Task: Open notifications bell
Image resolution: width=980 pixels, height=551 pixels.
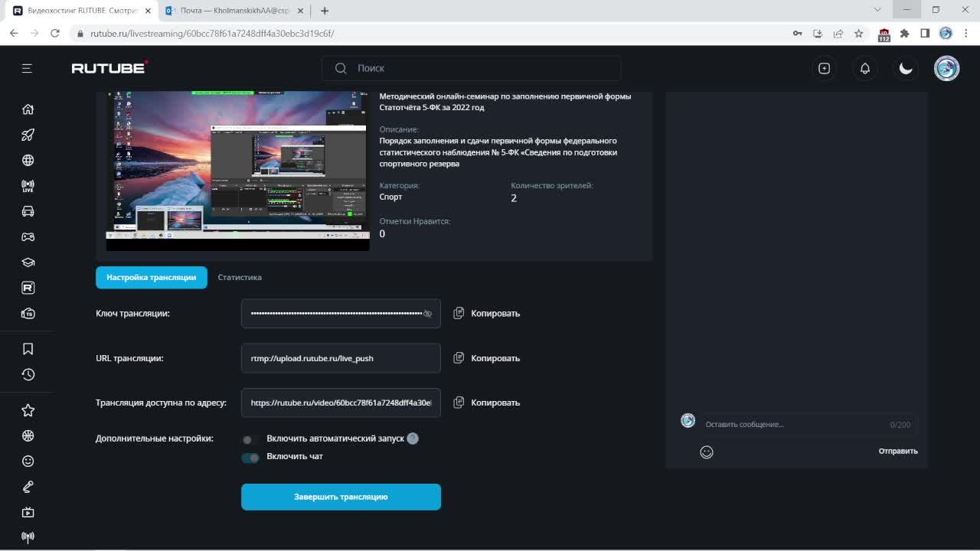Action: (865, 68)
